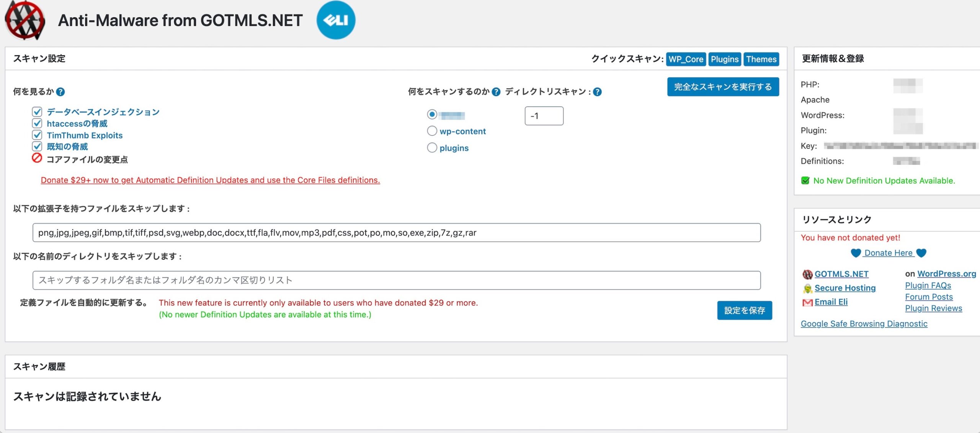980x433 pixels.
Task: Click the blue ELI round logo
Action: [336, 20]
